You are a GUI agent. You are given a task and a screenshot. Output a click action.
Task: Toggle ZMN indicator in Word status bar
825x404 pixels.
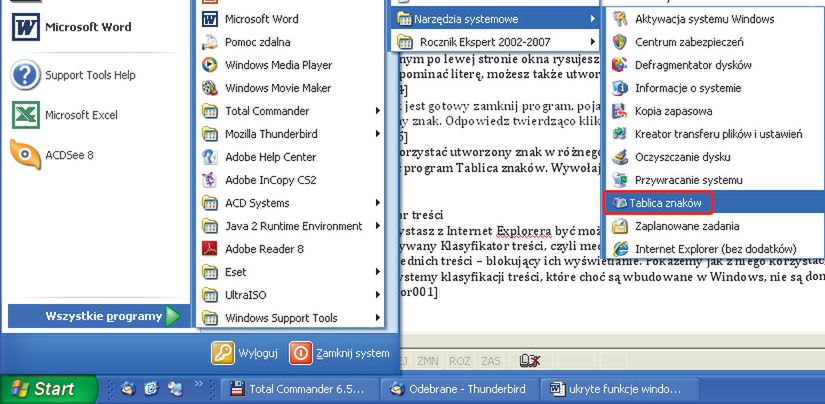pos(428,361)
